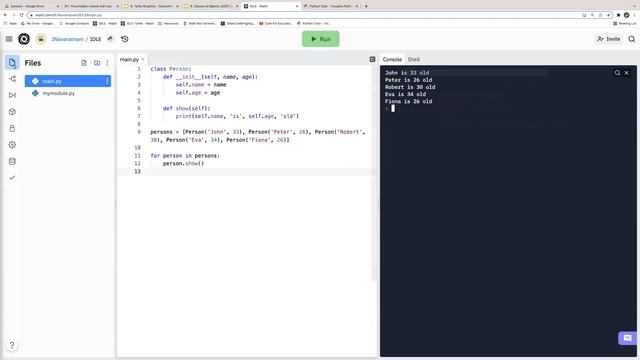Open the version history icon
640x360 pixels.
point(125,39)
